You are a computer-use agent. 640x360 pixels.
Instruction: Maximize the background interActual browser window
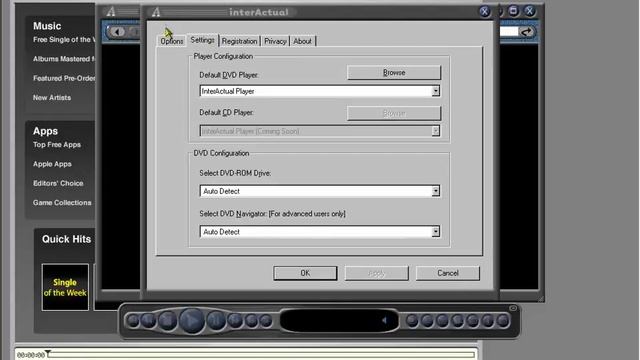(514, 11)
